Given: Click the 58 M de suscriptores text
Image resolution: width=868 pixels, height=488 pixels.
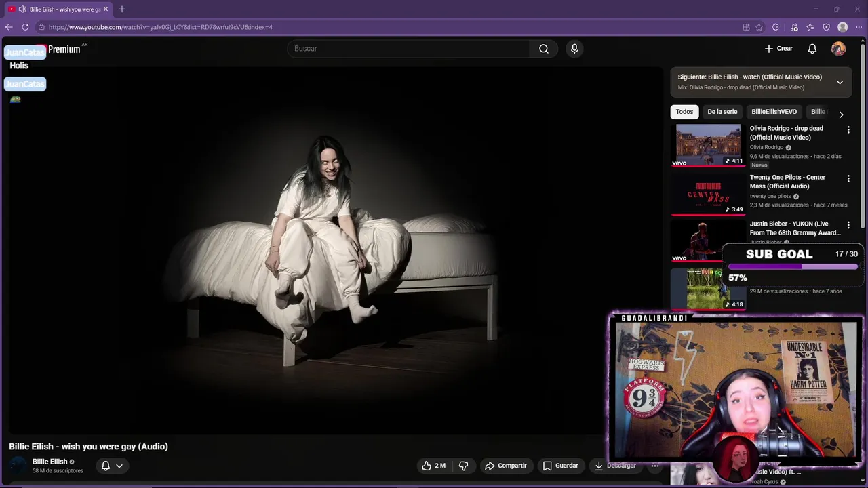Looking at the screenshot, I should click(58, 471).
